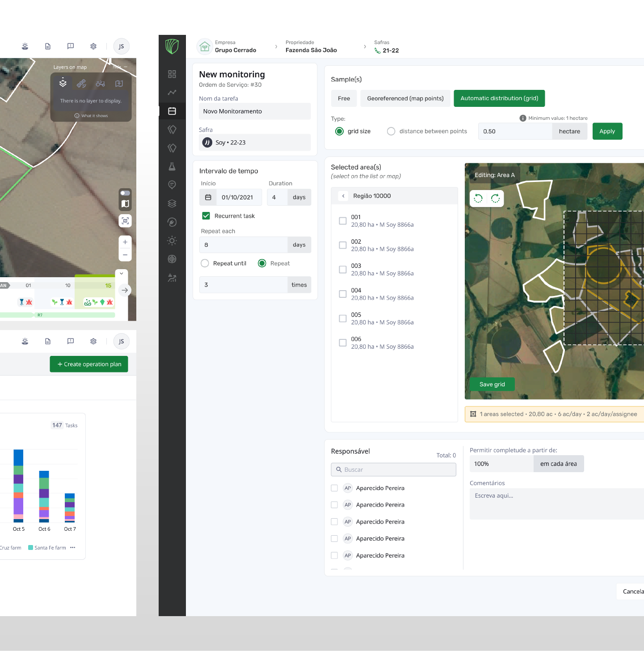The height and width of the screenshot is (651, 644).
Task: Click the day 15 marker in the timeline
Action: [x=108, y=285]
